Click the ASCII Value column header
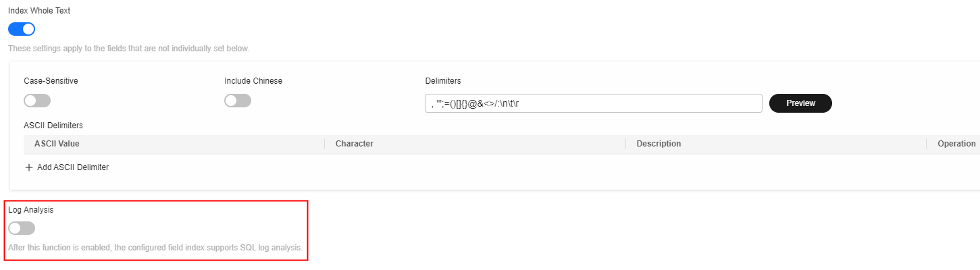This screenshot has width=980, height=270. (57, 144)
